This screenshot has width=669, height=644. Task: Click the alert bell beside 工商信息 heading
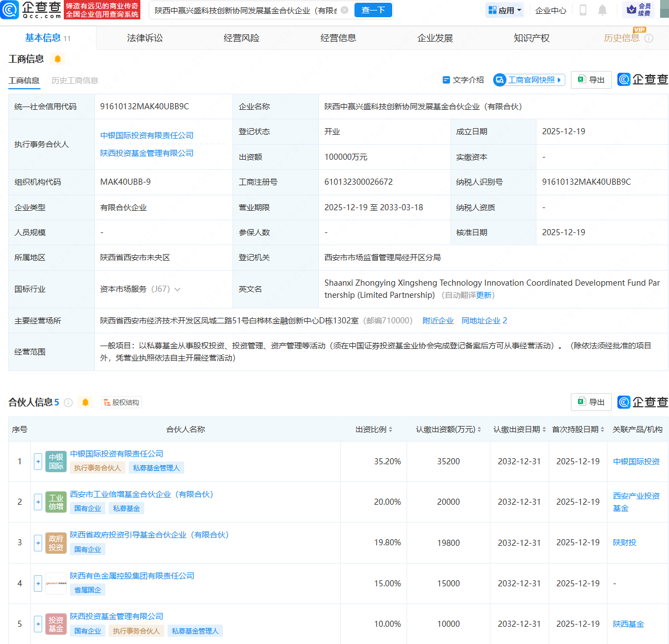58,59
